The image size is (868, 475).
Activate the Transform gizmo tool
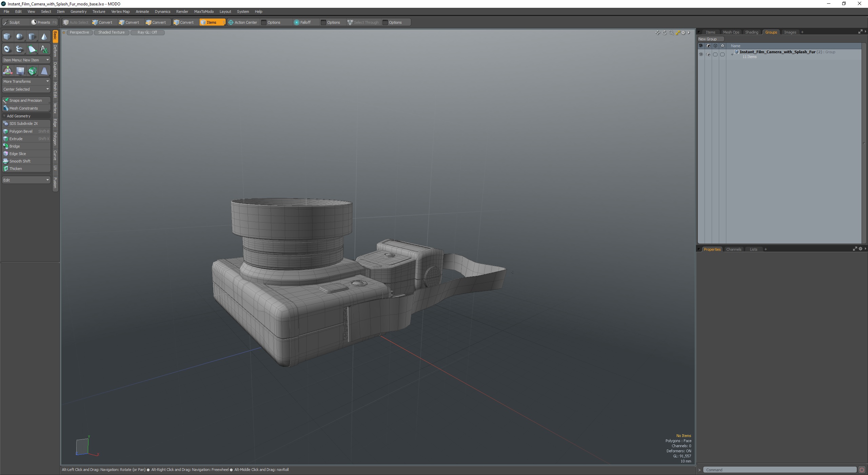click(7, 71)
